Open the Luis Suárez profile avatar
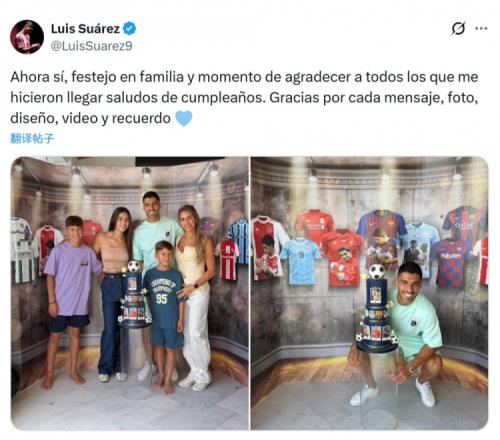 27,37
